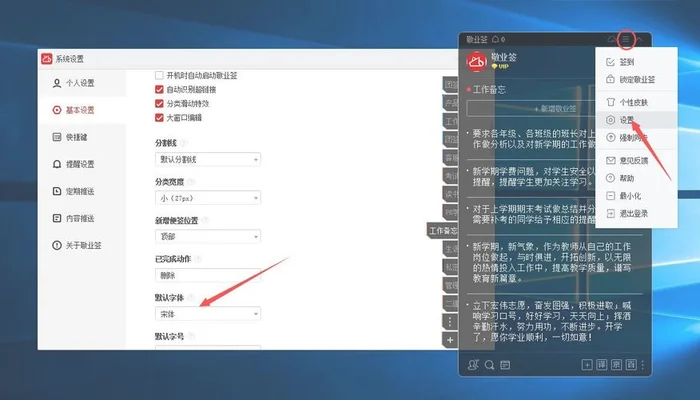
Task: Open the 新增便签位置 dropdown showing 顶部
Action: 208,236
